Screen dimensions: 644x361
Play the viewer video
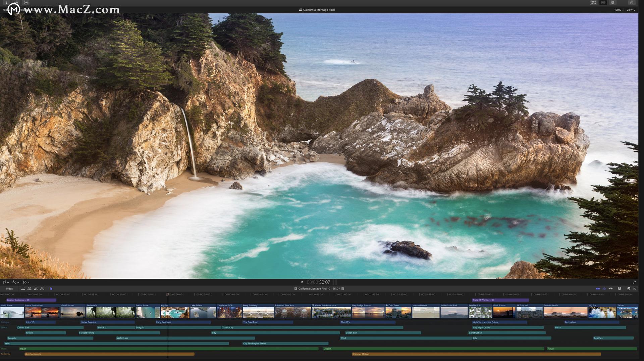point(302,282)
